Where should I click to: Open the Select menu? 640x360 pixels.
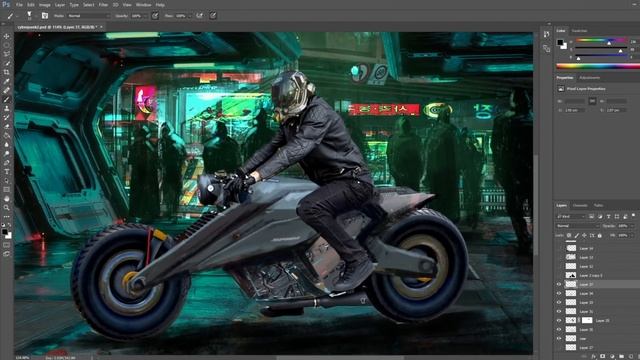pos(89,5)
